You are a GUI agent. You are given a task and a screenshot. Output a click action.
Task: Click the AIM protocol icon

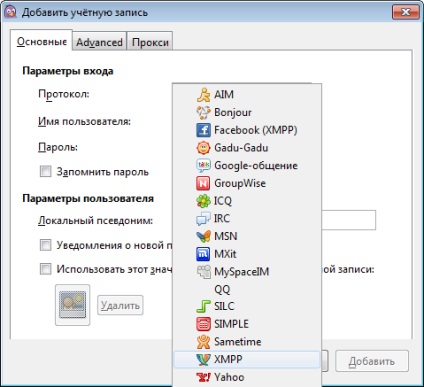203,95
